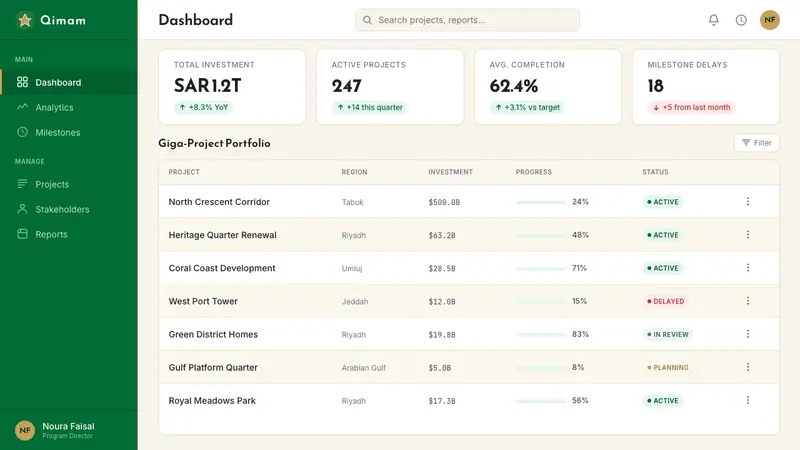Open Stakeholders page

pyautogui.click(x=69, y=209)
